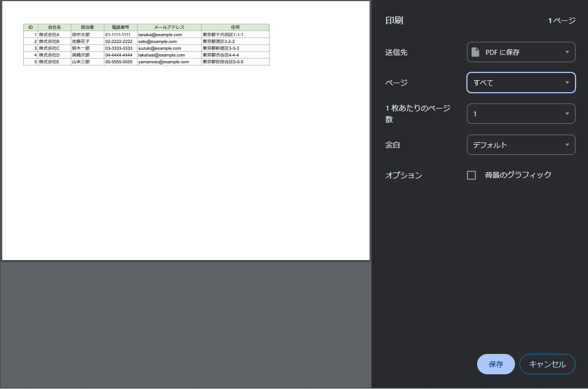
Task: Click the 東京都千代田区1-1-1 address cell
Action: click(235, 34)
